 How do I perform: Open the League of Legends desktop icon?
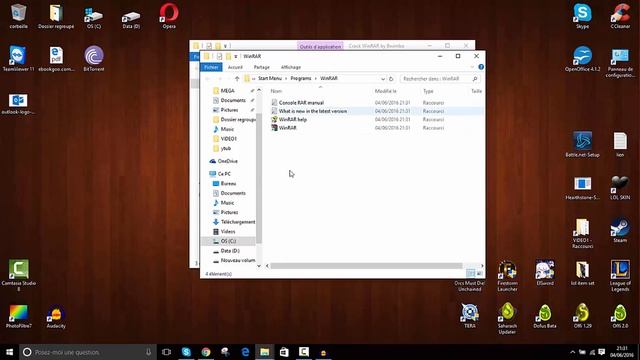[x=620, y=276]
